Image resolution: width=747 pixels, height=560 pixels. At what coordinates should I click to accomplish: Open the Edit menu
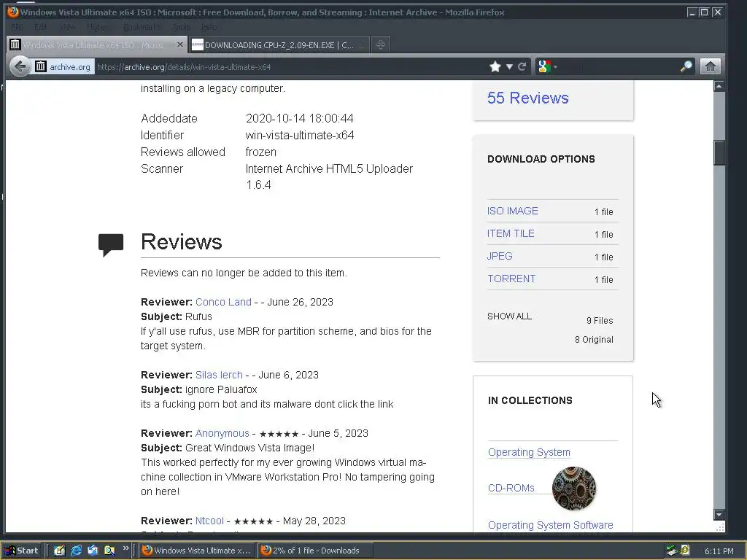pos(41,27)
